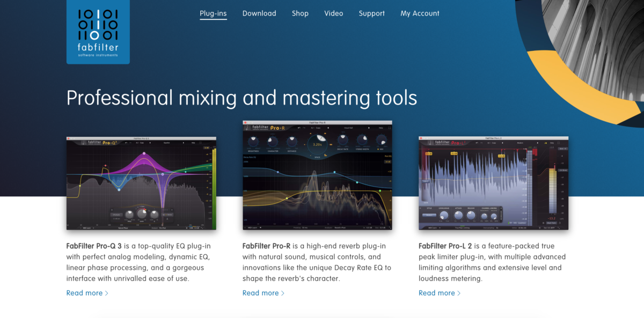644x318 pixels.
Task: Go to the Download page
Action: pyautogui.click(x=259, y=13)
